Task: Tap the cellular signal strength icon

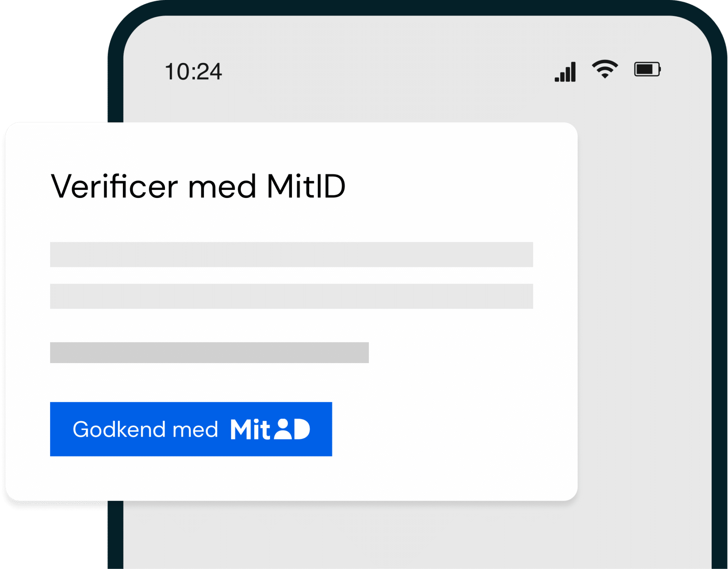Action: coord(565,72)
